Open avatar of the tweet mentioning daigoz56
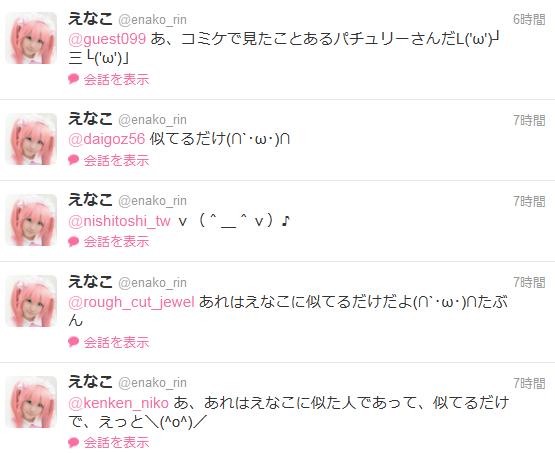The width and height of the screenshot is (555, 453). 31,139
